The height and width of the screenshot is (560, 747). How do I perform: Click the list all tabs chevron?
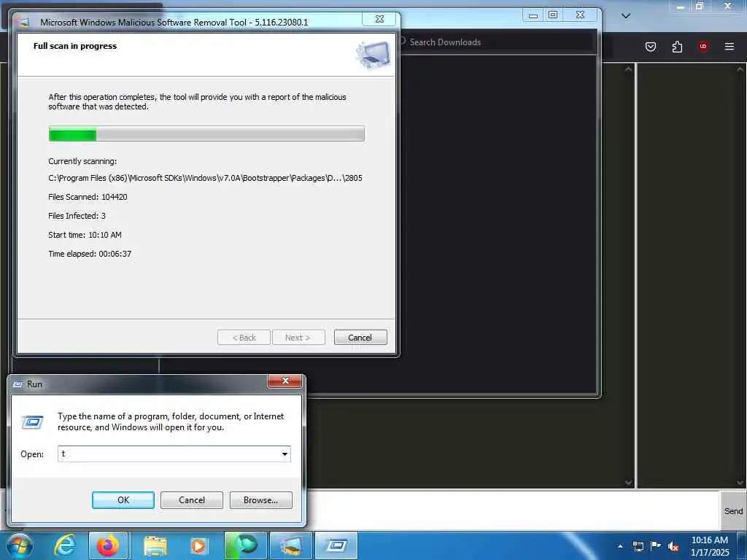click(626, 16)
